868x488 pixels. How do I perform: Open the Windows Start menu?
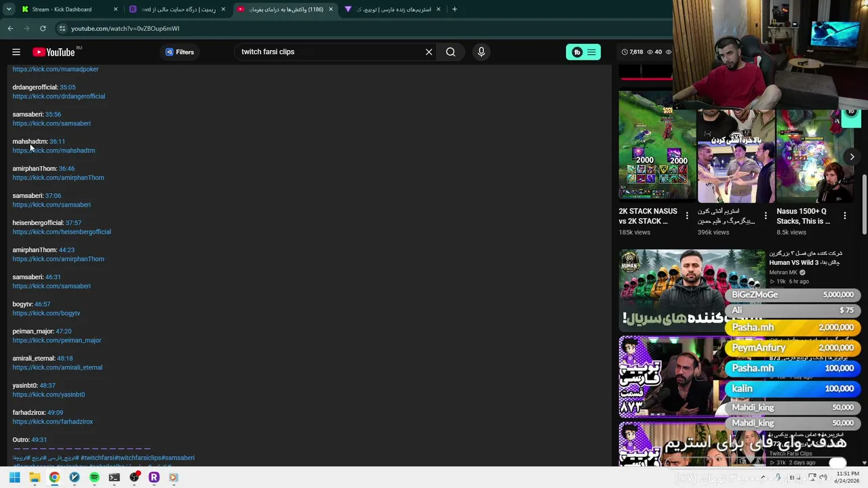14,477
